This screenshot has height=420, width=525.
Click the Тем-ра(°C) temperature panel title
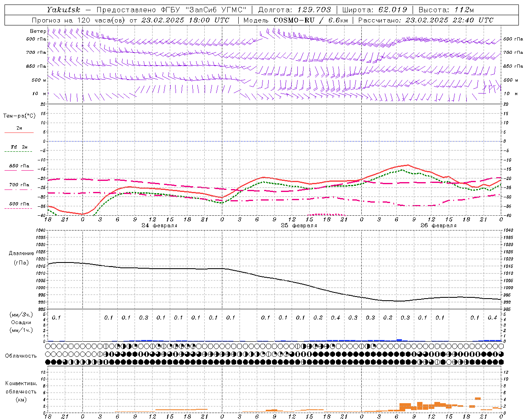point(19,116)
